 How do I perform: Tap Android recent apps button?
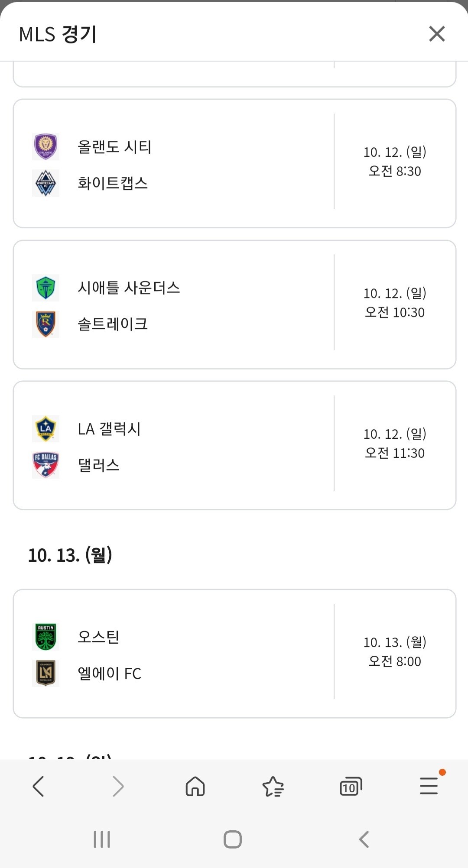pos(102,839)
